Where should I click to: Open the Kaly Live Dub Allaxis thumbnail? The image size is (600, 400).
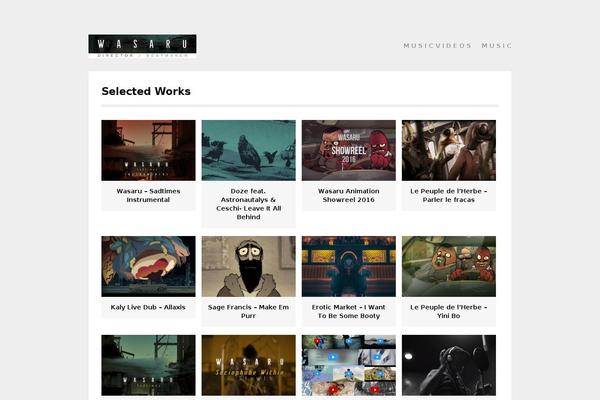(148, 266)
